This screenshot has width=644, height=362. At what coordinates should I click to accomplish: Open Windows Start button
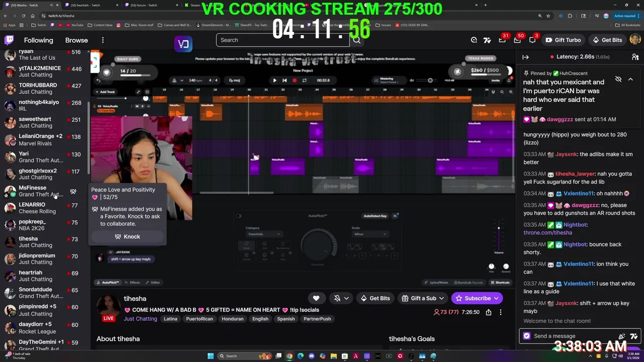click(x=211, y=356)
